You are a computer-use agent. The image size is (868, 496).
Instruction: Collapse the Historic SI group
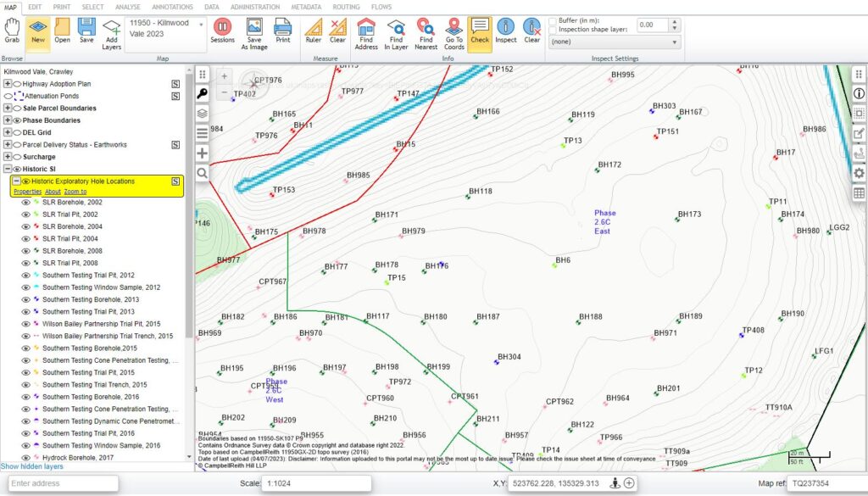pyautogui.click(x=8, y=170)
